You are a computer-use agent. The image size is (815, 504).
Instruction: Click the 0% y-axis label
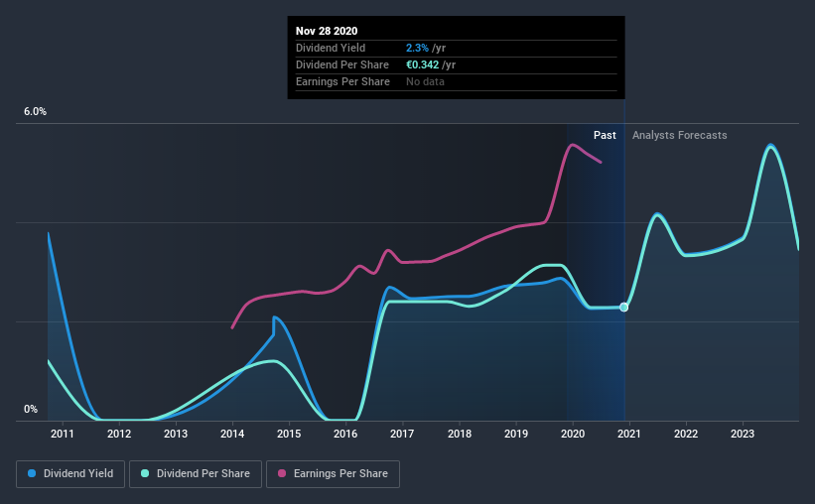pos(31,410)
